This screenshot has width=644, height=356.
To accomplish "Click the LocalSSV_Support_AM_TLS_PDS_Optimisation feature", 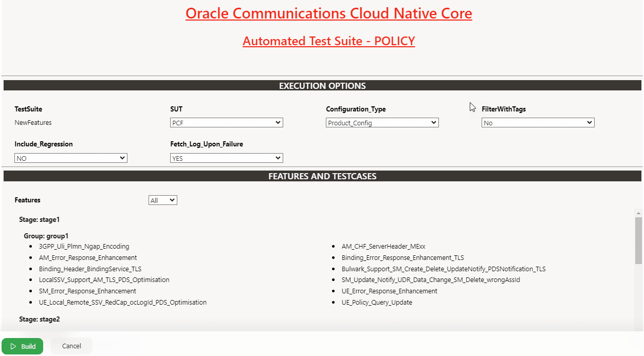I will coord(104,280).
